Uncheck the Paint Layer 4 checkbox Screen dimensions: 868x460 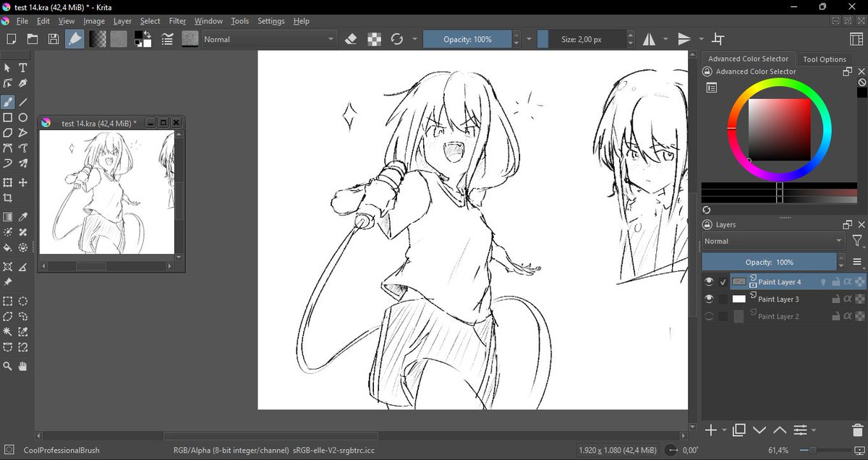click(723, 282)
